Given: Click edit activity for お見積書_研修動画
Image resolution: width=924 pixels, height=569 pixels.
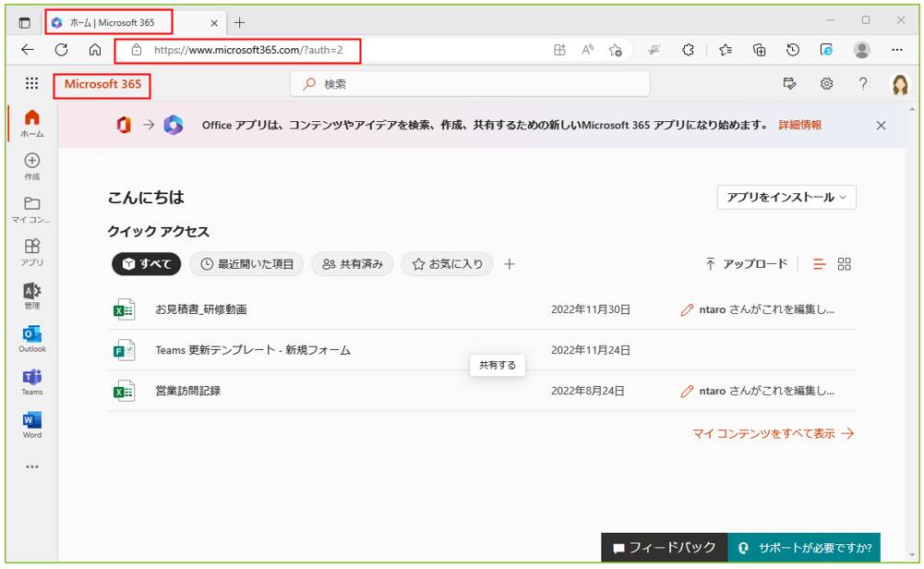Looking at the screenshot, I should pos(757,309).
